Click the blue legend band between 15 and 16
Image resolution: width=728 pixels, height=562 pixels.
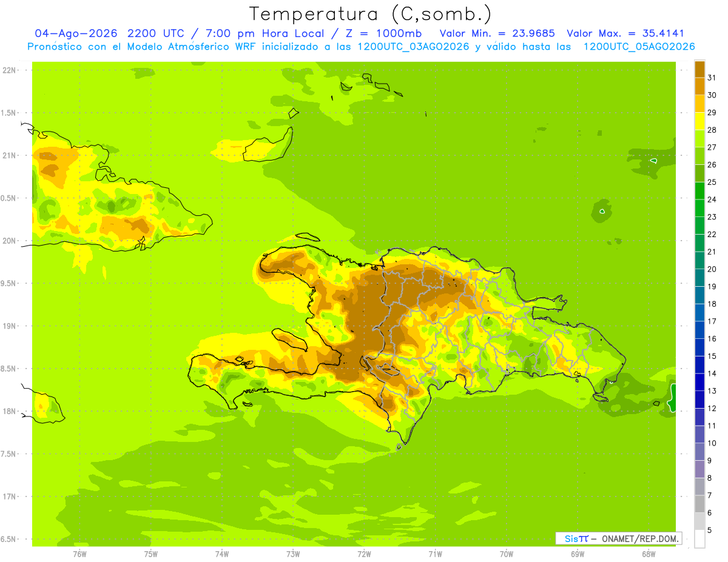pyautogui.click(x=699, y=347)
